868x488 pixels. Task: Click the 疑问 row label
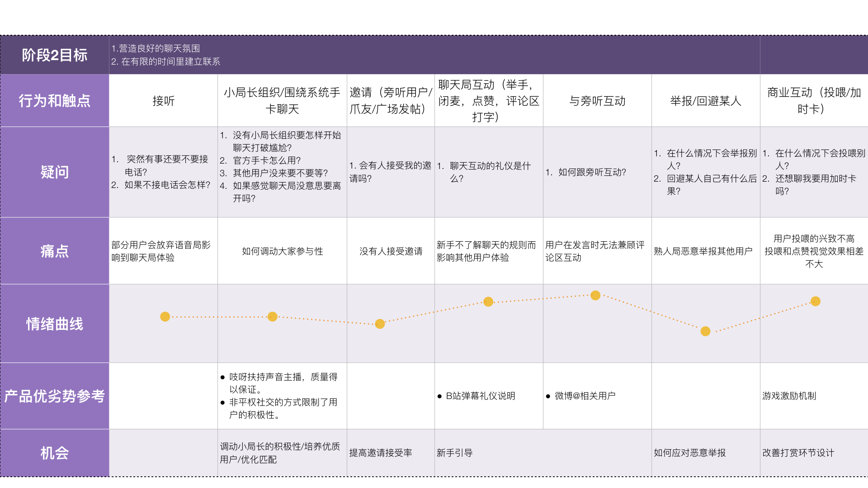[x=55, y=172]
